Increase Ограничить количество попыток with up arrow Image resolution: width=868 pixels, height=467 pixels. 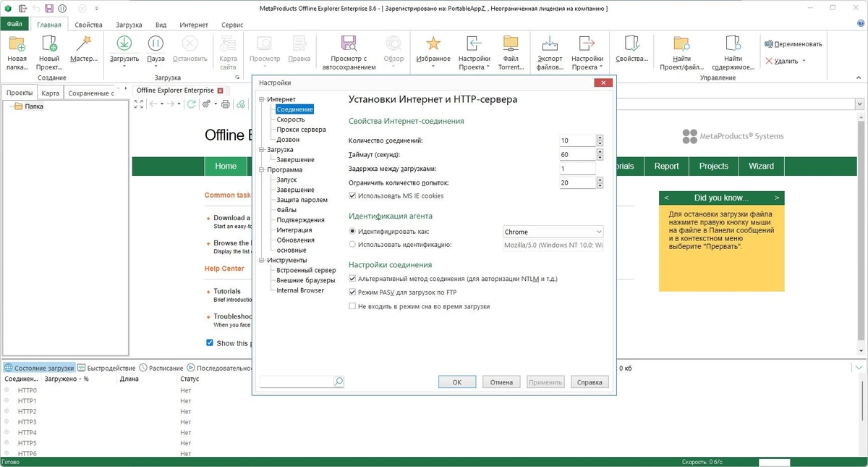600,180
